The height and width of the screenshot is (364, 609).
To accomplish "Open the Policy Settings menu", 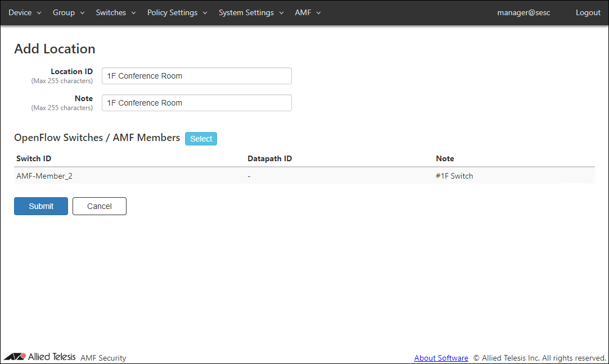I will 177,12.
